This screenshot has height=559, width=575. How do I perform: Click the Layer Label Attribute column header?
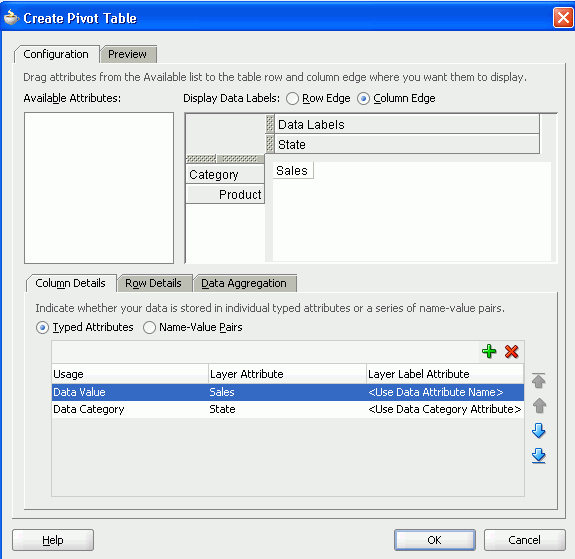[445, 374]
